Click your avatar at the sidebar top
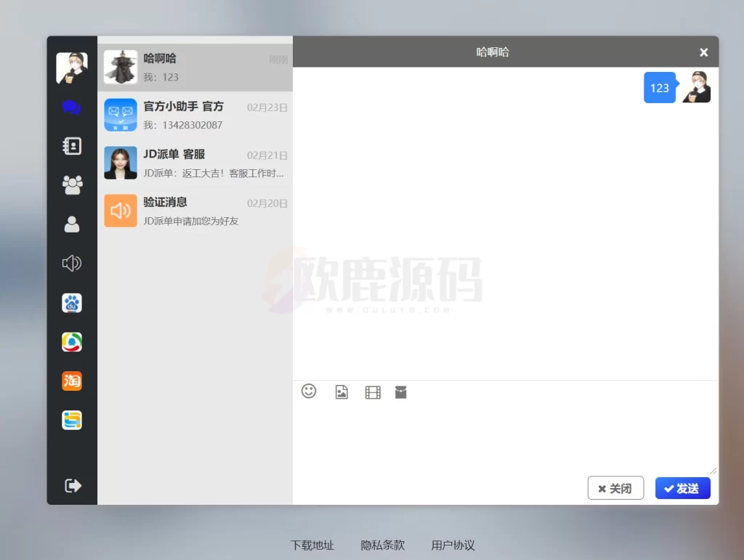Image resolution: width=744 pixels, height=560 pixels. [x=71, y=67]
